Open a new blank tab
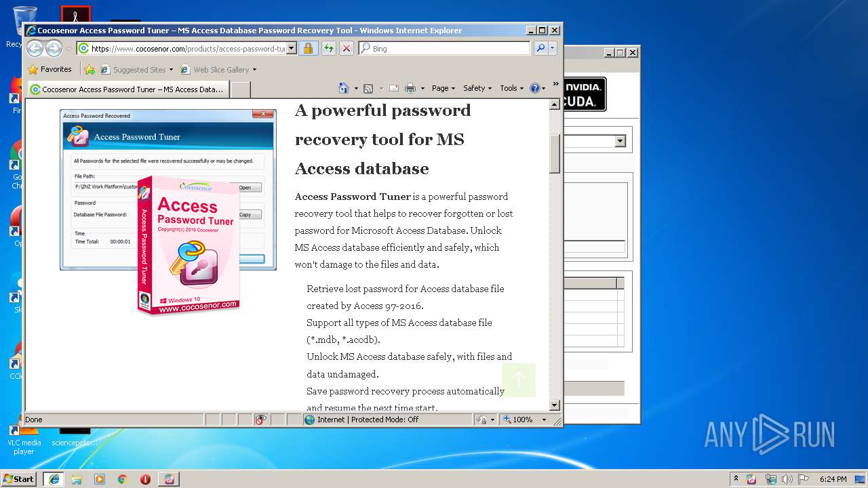Image resolution: width=868 pixels, height=488 pixels. tap(241, 89)
